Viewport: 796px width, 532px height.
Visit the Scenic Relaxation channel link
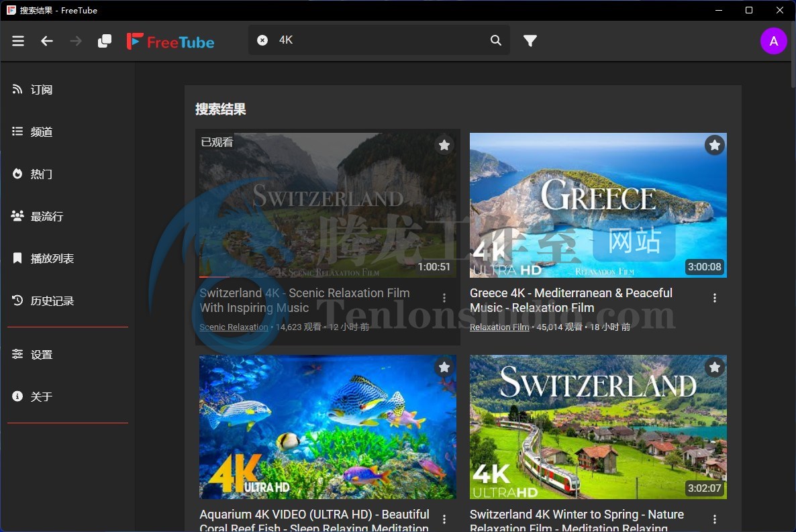(x=234, y=327)
